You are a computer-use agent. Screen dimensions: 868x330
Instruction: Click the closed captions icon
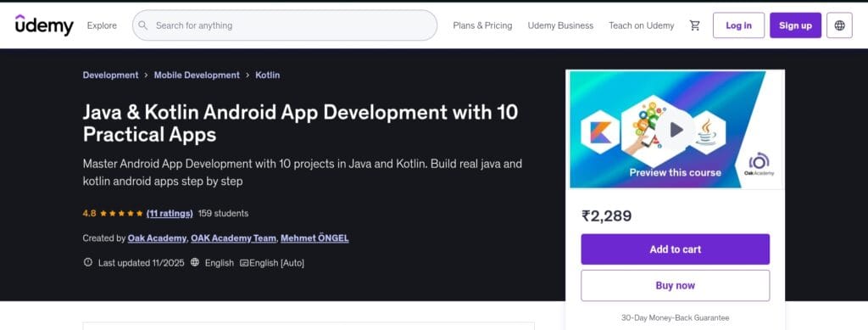coord(243,263)
